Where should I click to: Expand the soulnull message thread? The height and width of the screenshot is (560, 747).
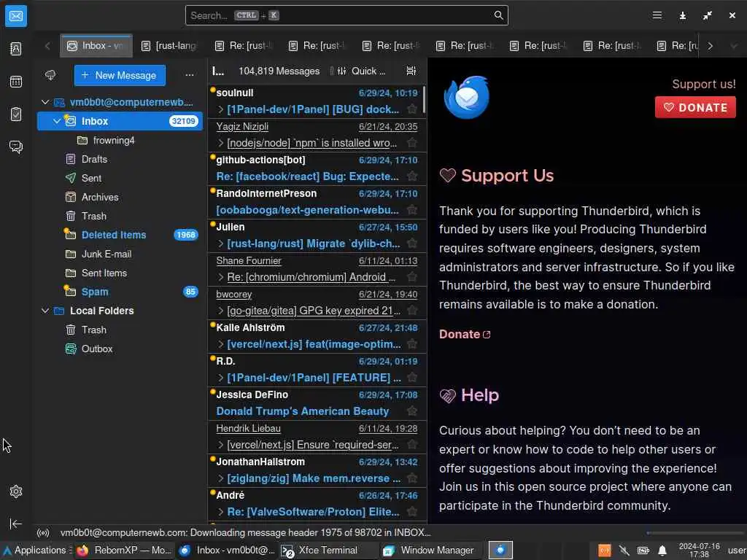coord(220,109)
